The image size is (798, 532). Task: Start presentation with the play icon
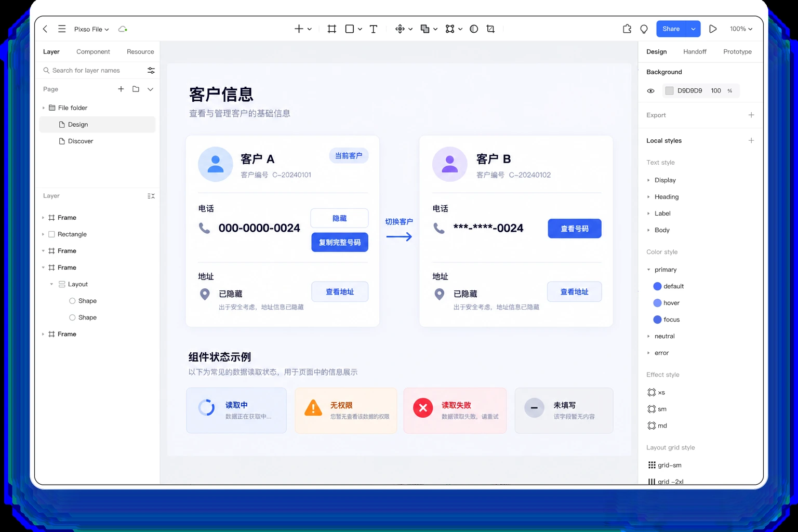coord(713,29)
